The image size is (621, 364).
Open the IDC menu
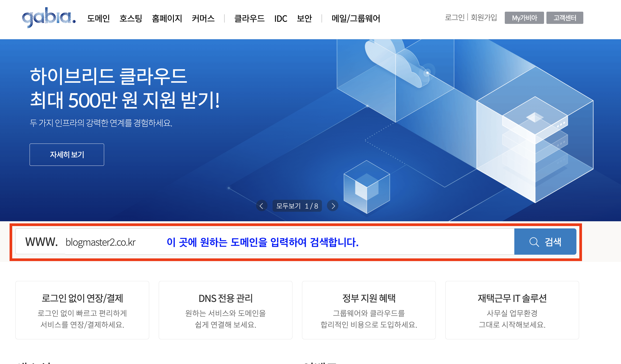click(x=281, y=19)
